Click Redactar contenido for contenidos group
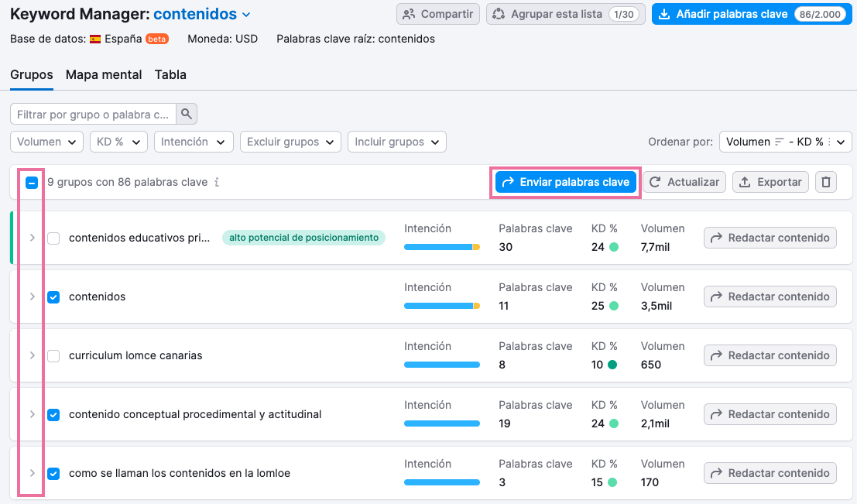Image resolution: width=857 pixels, height=504 pixels. pos(770,297)
